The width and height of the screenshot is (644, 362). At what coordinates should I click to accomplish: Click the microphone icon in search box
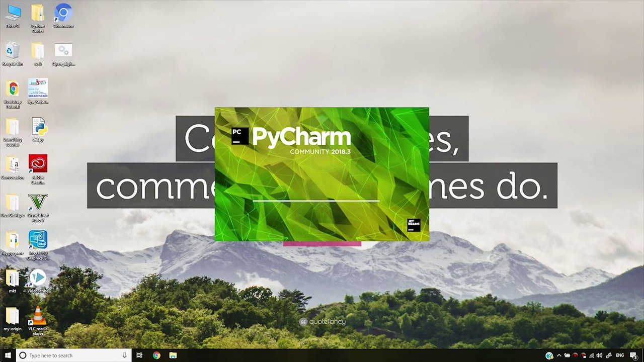124,355
